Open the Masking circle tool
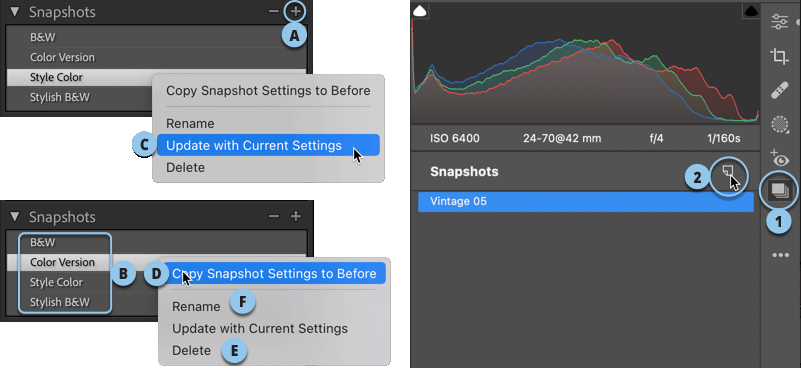801x368 pixels. (x=780, y=125)
